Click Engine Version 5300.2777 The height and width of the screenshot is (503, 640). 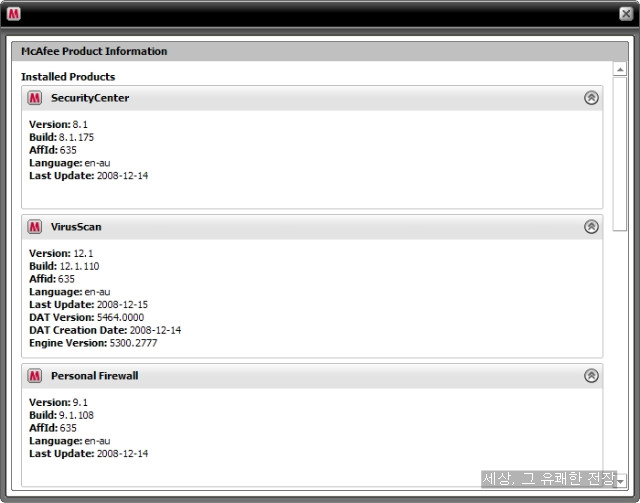point(93,343)
